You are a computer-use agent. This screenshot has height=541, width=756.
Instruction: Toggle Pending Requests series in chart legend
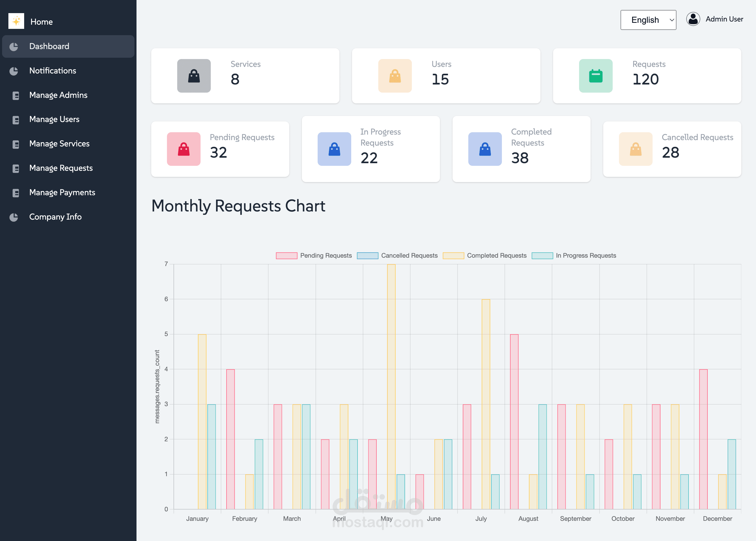pyautogui.click(x=325, y=256)
